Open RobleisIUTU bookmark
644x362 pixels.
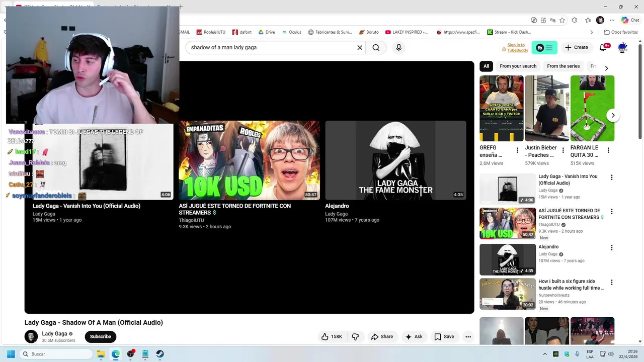point(211,32)
